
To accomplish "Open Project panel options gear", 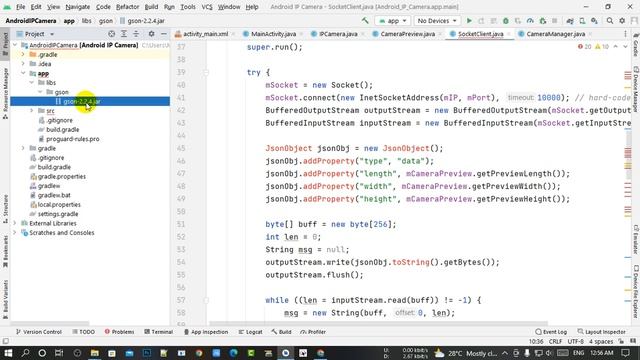I will (151, 34).
